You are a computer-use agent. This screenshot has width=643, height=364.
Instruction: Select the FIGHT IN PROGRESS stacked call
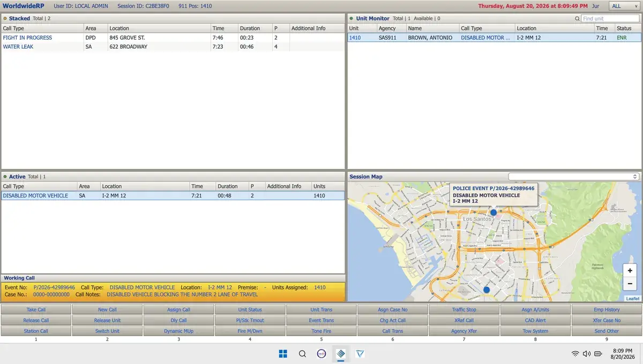point(173,37)
